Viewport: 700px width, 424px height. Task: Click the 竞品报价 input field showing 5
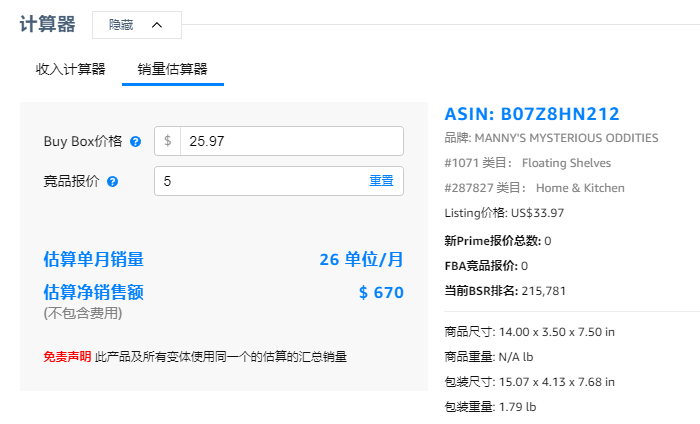pos(258,181)
